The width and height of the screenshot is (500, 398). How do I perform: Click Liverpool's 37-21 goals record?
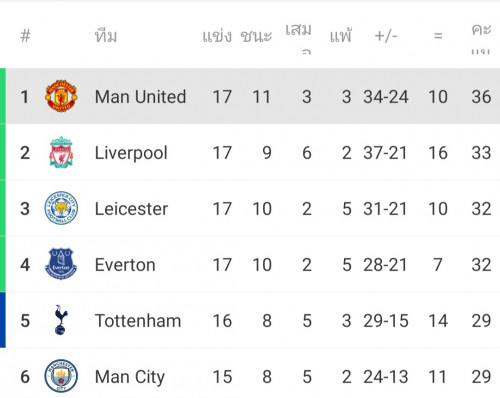pos(385,153)
